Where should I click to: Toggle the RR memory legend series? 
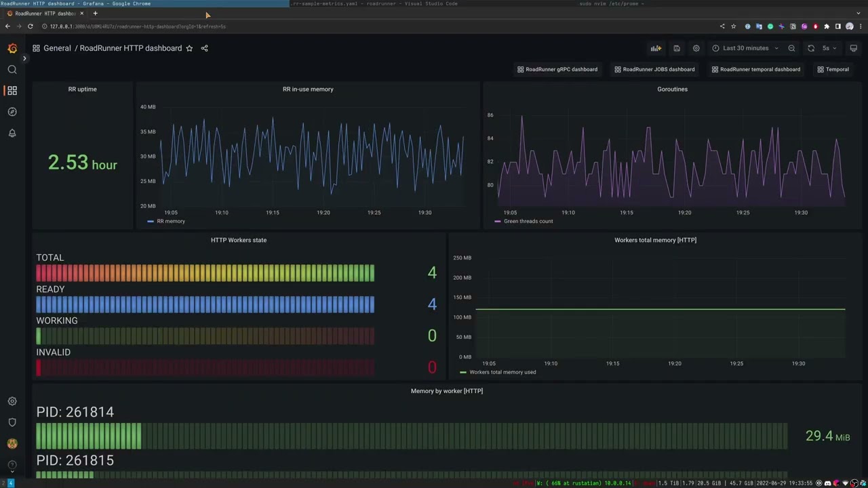click(170, 221)
